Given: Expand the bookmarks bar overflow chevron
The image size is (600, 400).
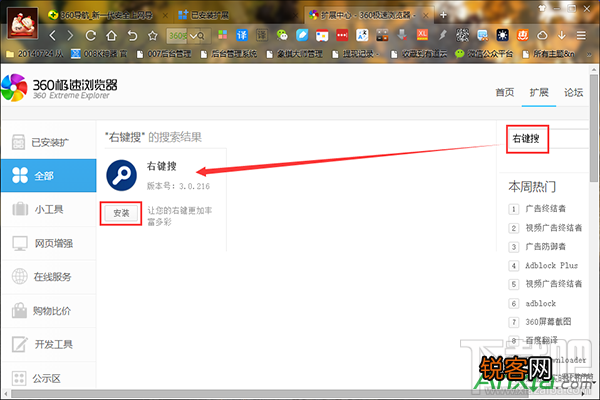Looking at the screenshot, I should [x=589, y=54].
